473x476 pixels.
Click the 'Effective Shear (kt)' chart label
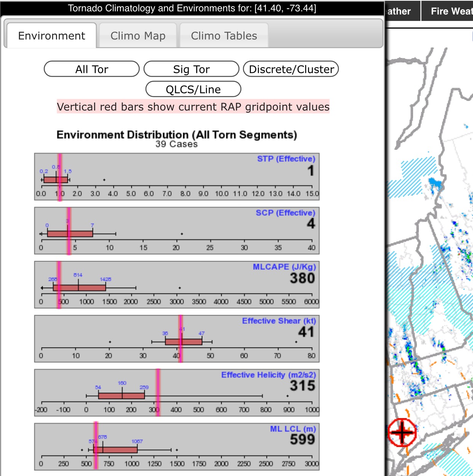click(279, 321)
